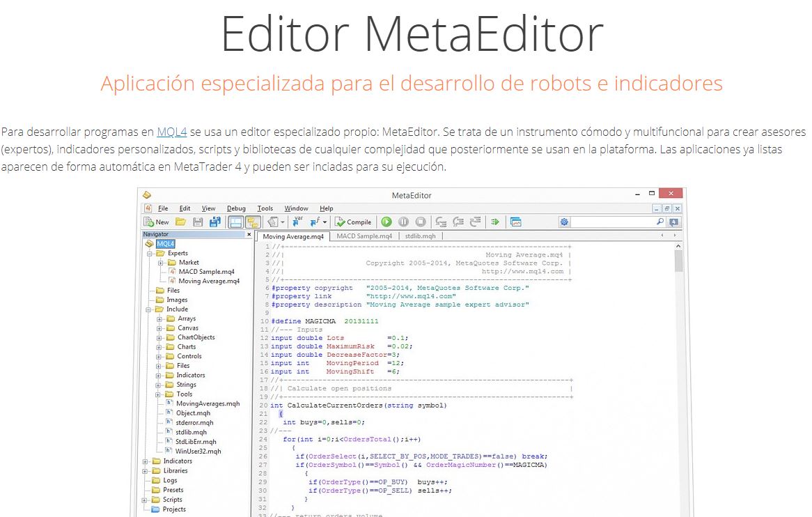Select MACD Sample.mq4 in Navigator tree
The height and width of the screenshot is (517, 812).
coord(206,272)
